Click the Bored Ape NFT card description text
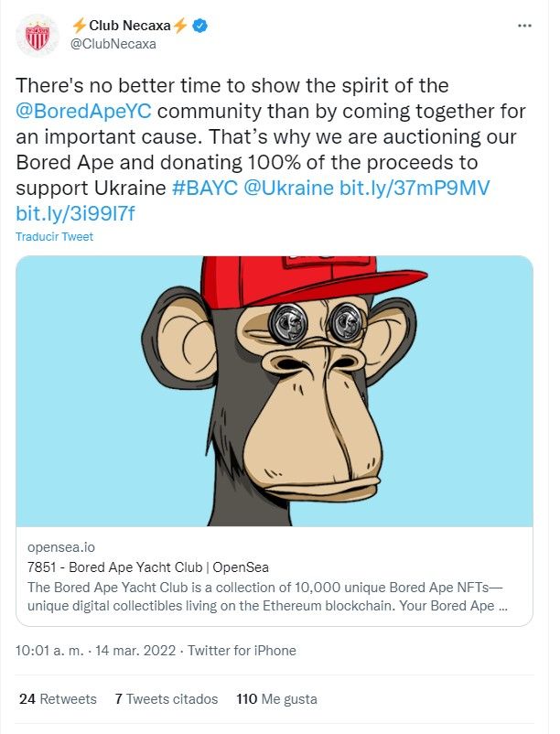Viewport: 560px width, 734px height. (x=267, y=597)
